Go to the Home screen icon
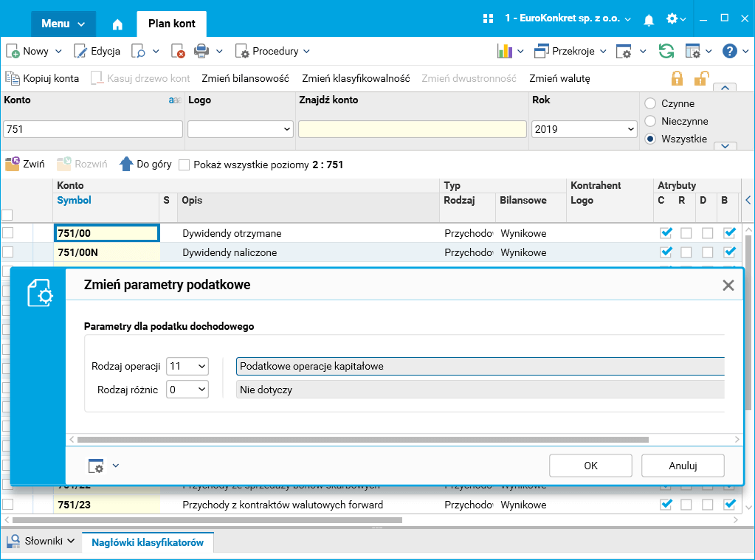755x560 pixels. (117, 24)
